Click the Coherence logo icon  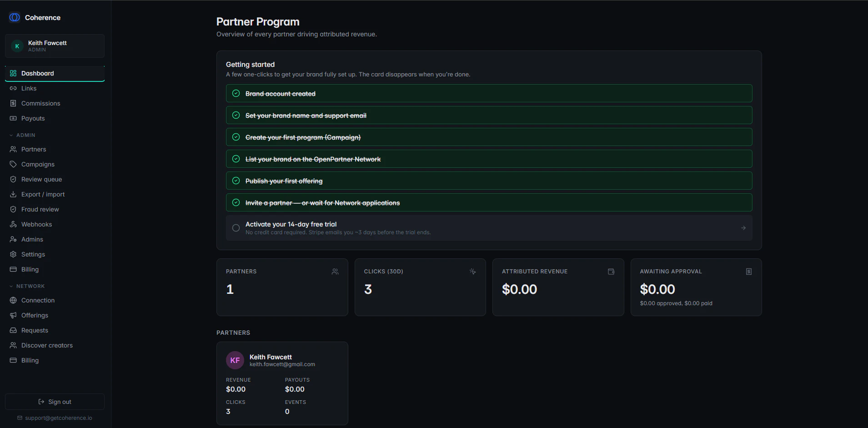pyautogui.click(x=15, y=17)
